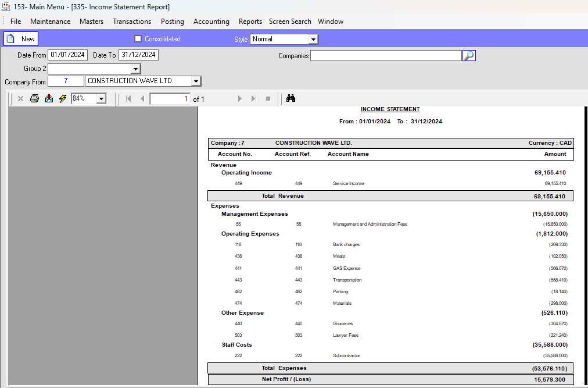
Task: Open the Masters menu
Action: pyautogui.click(x=91, y=22)
